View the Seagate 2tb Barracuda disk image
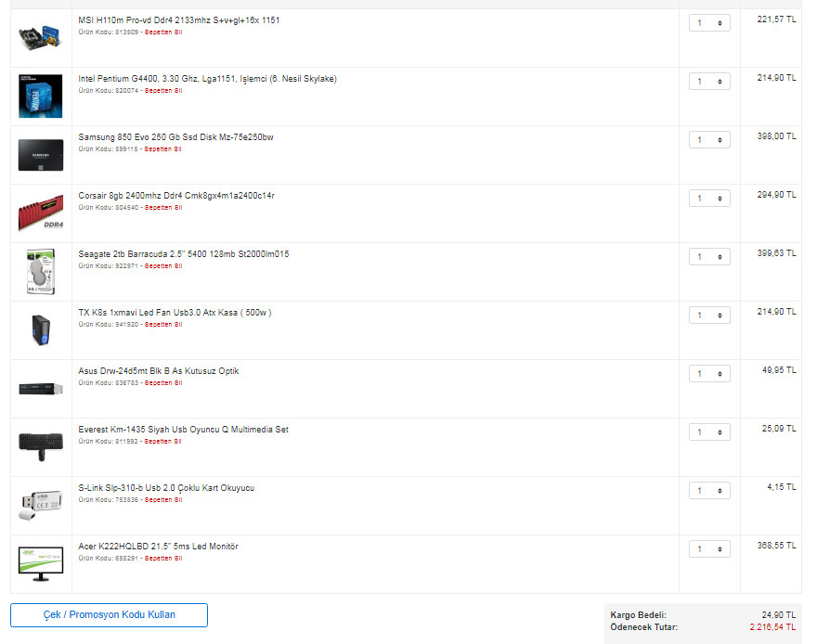 (41, 271)
